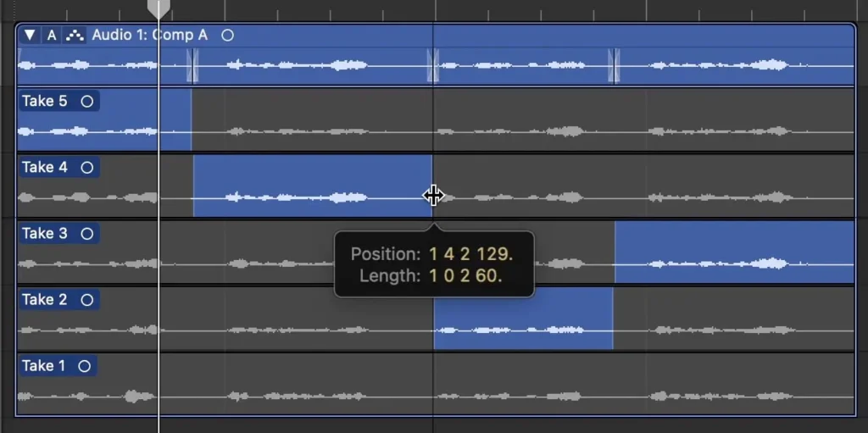The height and width of the screenshot is (433, 868).
Task: Select the highlighted blue section of Take 4
Action: click(312, 182)
